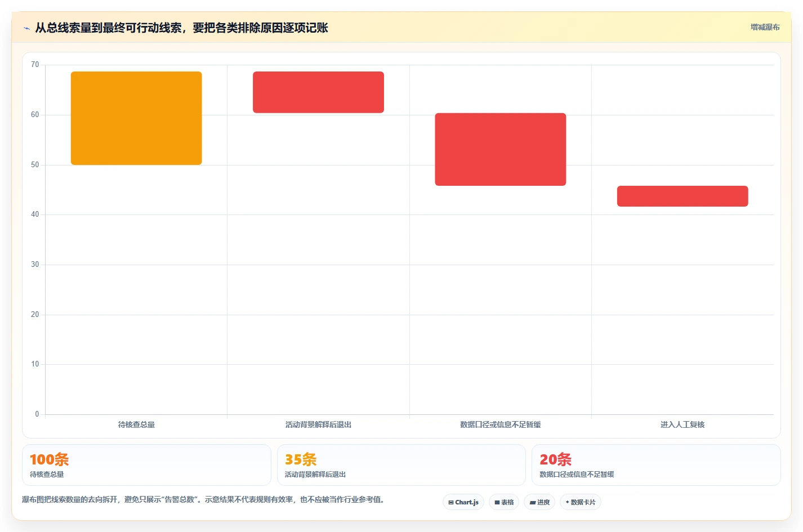Viewport: 803px width, 532px height.
Task: Click x-axis label 活动背景解释后退出
Action: point(318,424)
